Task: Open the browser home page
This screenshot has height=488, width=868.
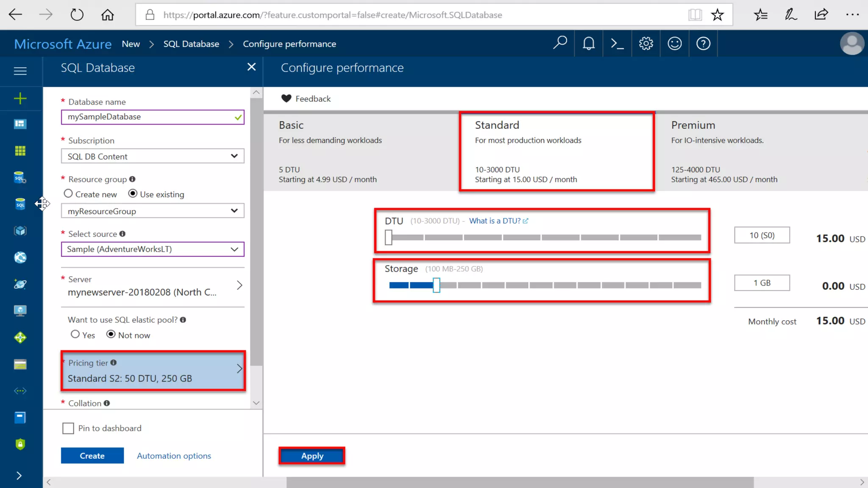Action: click(107, 15)
